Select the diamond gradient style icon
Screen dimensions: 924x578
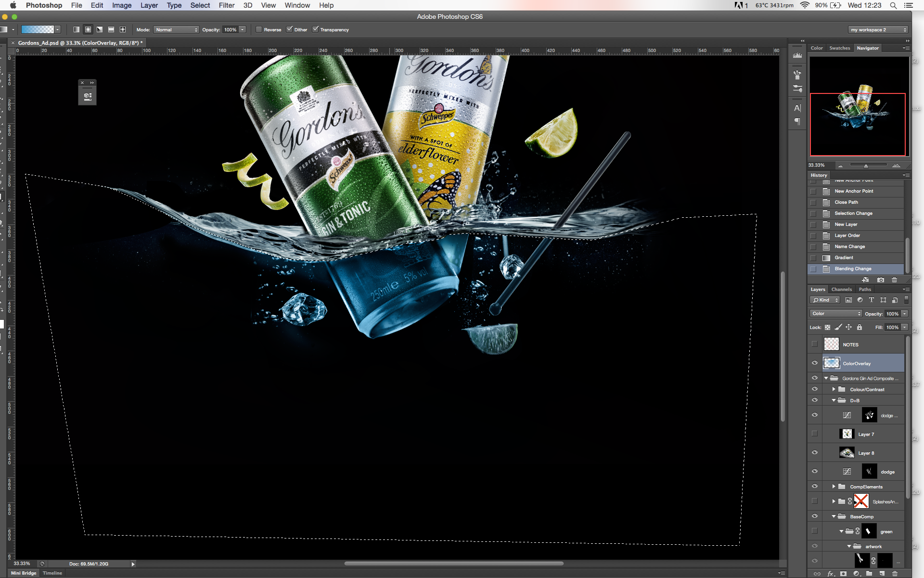(x=123, y=29)
